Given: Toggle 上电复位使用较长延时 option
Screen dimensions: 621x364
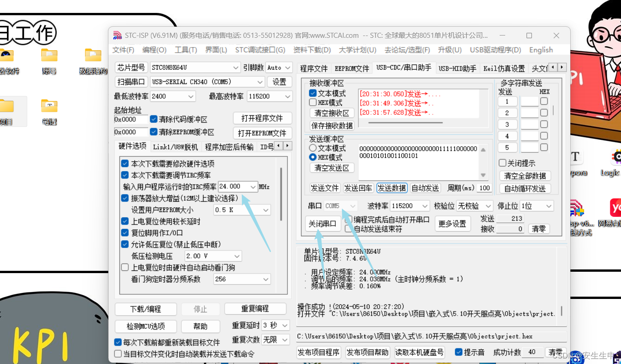Looking at the screenshot, I should pos(125,221).
